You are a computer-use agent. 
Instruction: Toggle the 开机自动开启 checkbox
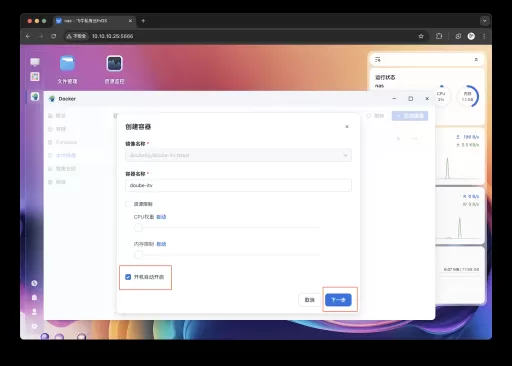pos(128,277)
